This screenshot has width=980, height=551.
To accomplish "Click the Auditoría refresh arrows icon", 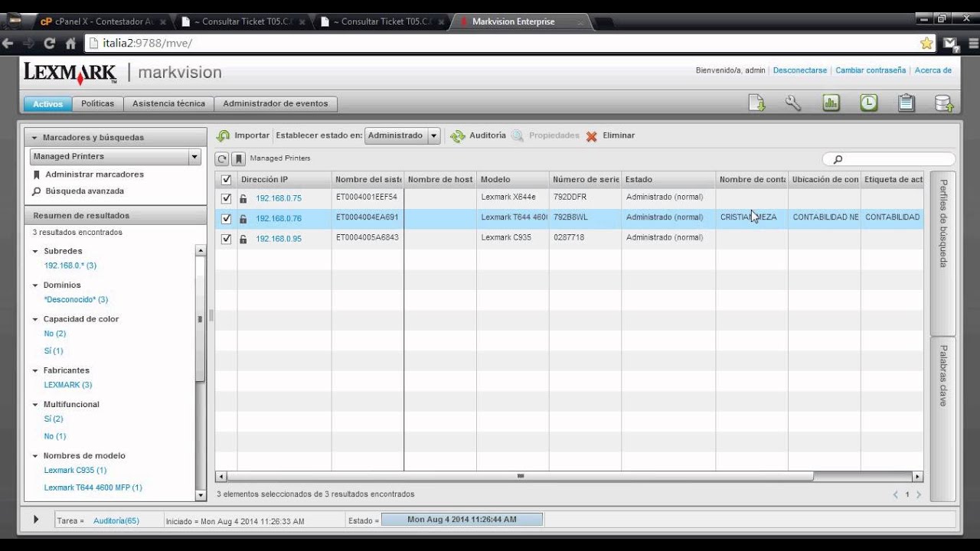I will point(458,135).
